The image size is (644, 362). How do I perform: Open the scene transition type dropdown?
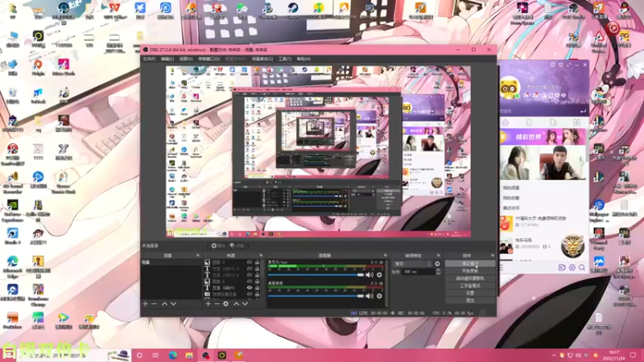click(412, 264)
